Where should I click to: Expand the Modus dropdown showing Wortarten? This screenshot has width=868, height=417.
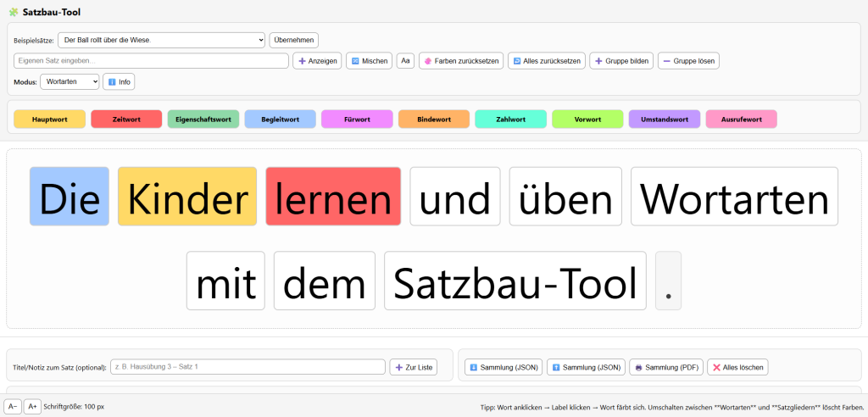[x=70, y=82]
